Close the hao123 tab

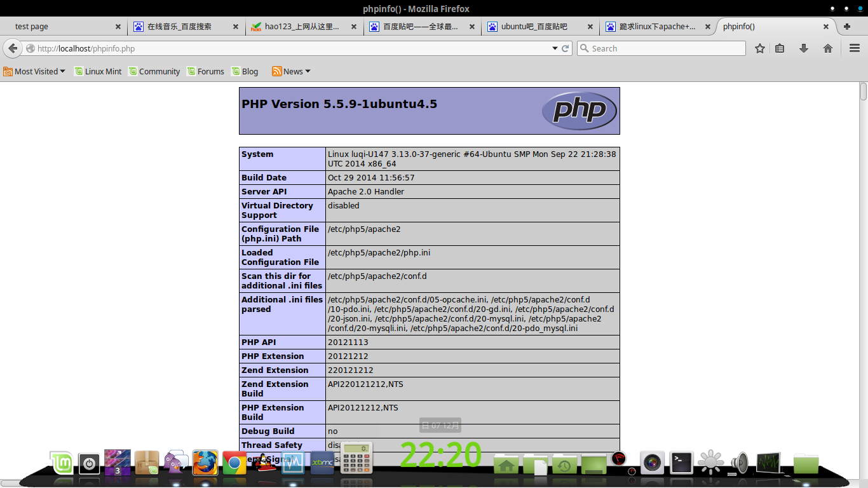(354, 27)
